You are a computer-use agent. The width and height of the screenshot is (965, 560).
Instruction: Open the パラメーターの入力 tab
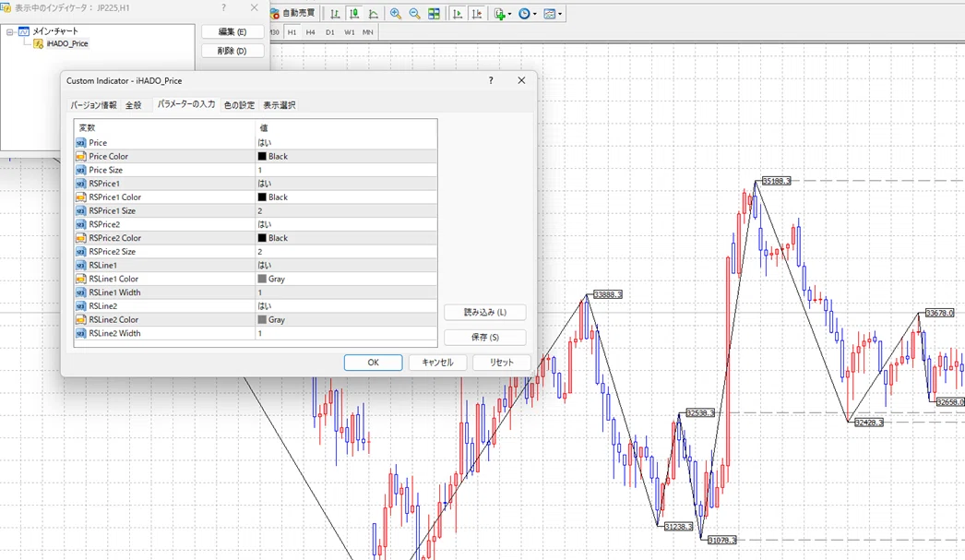click(185, 104)
